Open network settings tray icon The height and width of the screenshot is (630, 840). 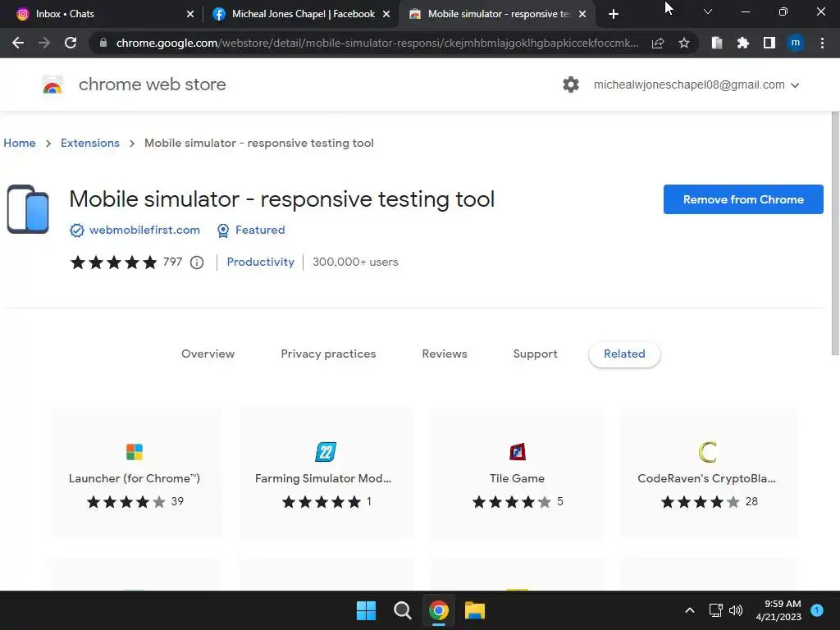coord(715,610)
